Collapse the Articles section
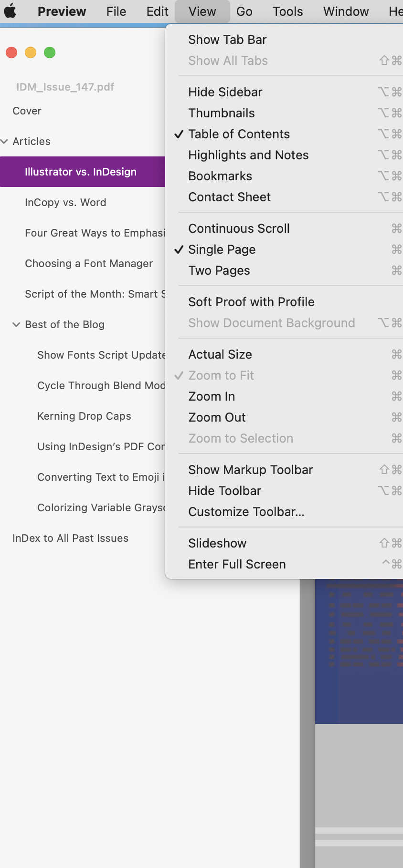Screen dimensions: 403x868 [x=5, y=141]
